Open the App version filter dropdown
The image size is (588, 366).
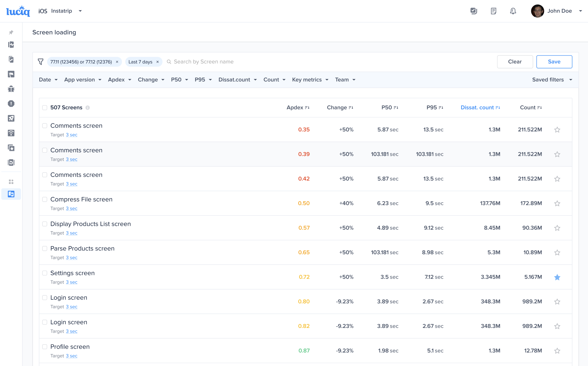[82, 79]
